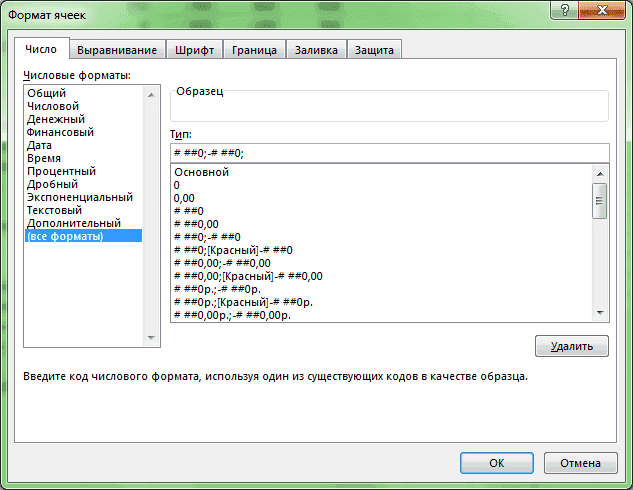Confirm with the OK button

(496, 463)
